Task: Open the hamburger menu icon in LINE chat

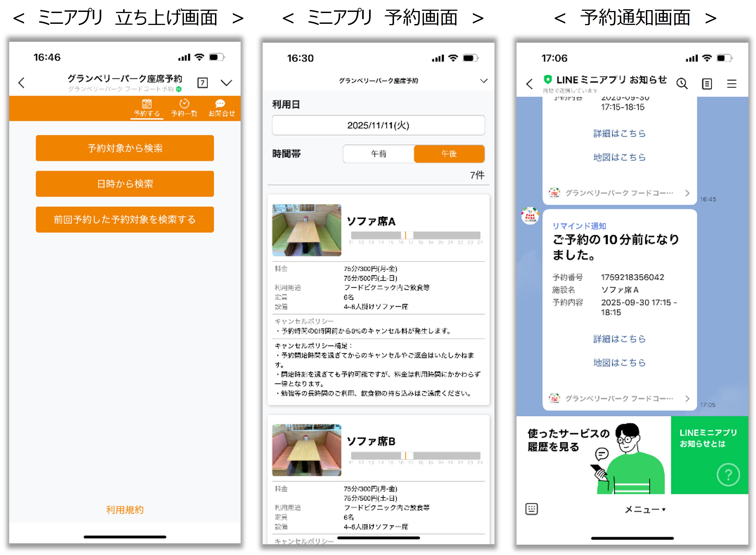Action: coord(732,83)
